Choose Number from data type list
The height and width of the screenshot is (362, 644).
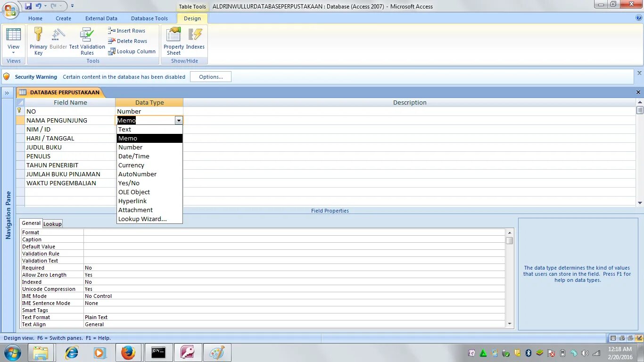click(x=149, y=147)
